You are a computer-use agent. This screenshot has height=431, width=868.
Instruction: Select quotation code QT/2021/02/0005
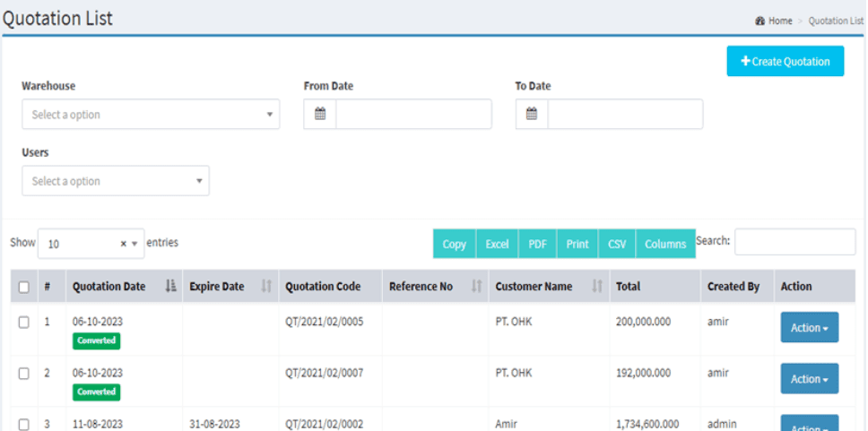coord(325,322)
